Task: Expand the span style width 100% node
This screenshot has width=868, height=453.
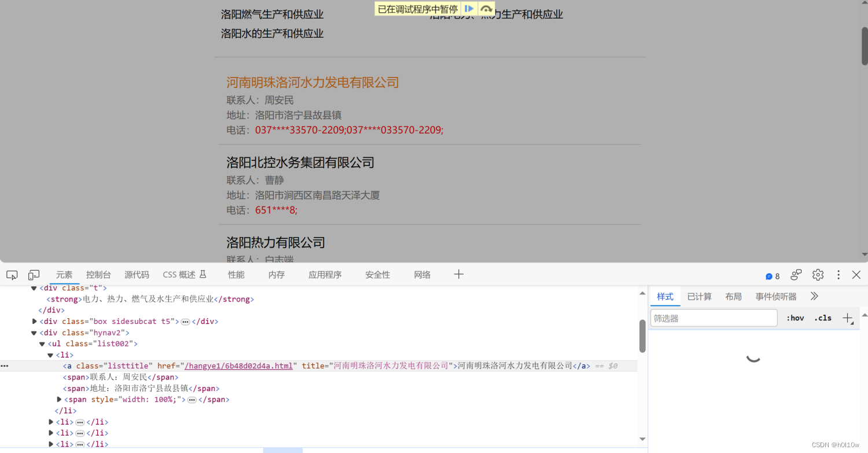Action: click(59, 399)
